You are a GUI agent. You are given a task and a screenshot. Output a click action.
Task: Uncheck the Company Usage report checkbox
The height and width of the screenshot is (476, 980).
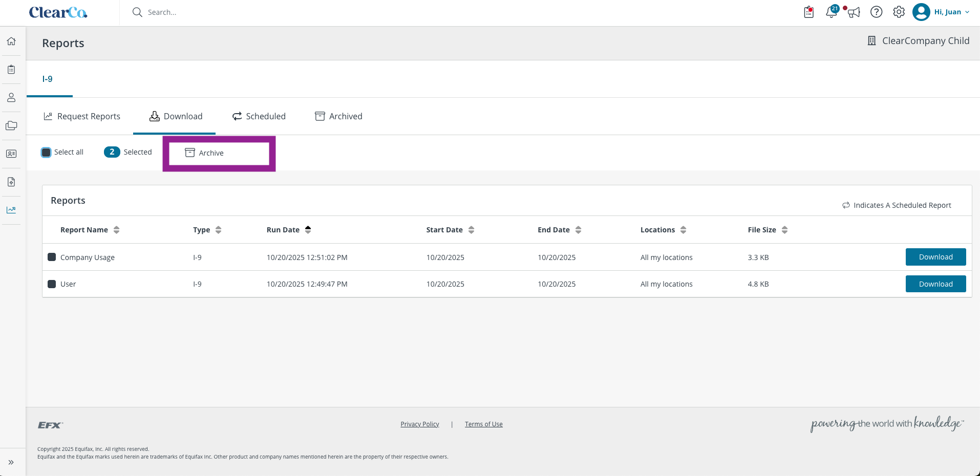tap(52, 257)
